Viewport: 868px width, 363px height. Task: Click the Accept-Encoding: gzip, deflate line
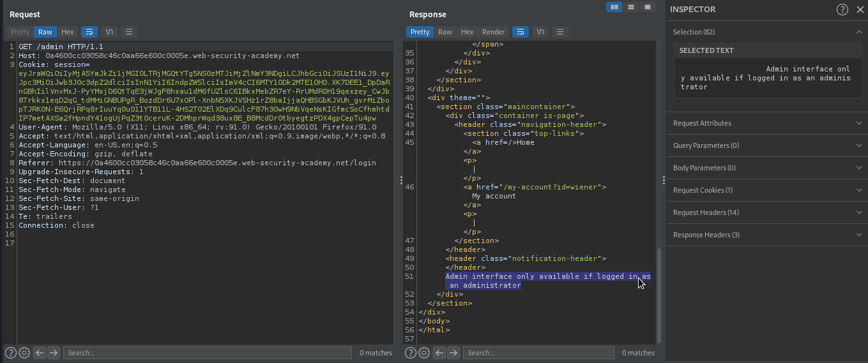[86, 154]
